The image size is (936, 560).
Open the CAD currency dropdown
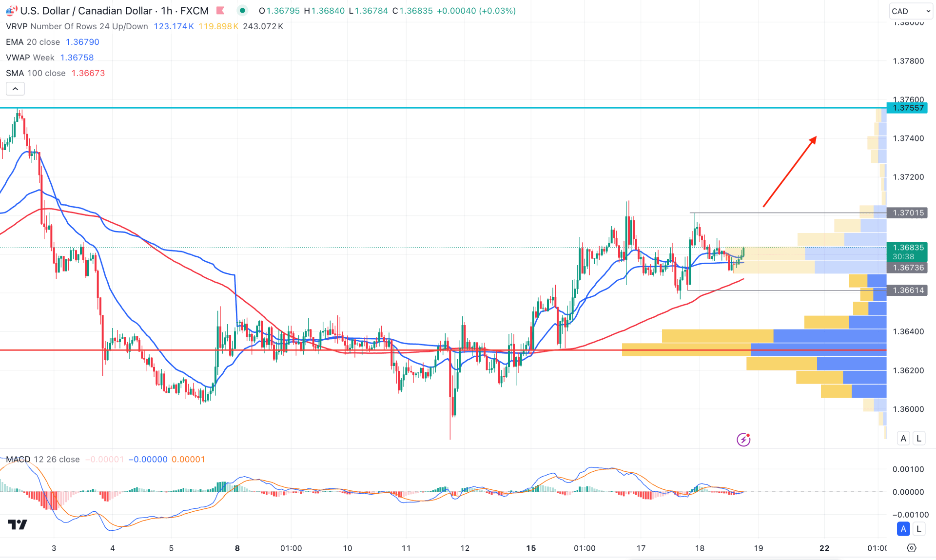[x=910, y=11]
